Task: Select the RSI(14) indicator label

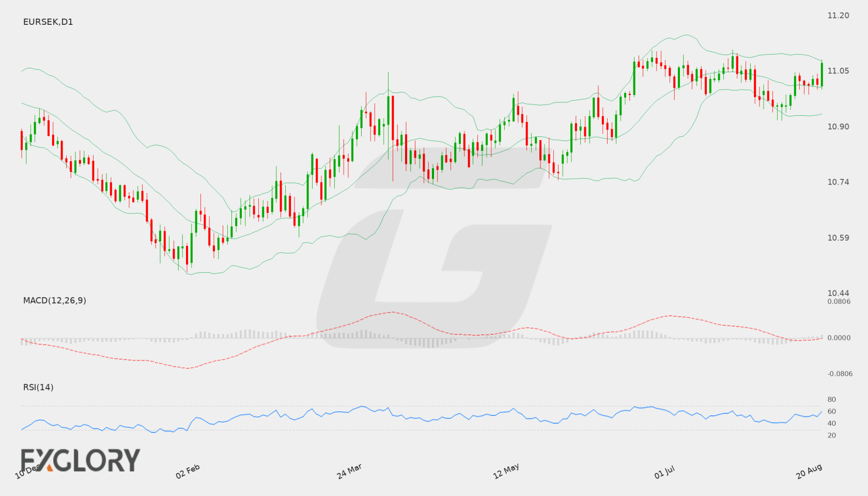Action: click(38, 387)
